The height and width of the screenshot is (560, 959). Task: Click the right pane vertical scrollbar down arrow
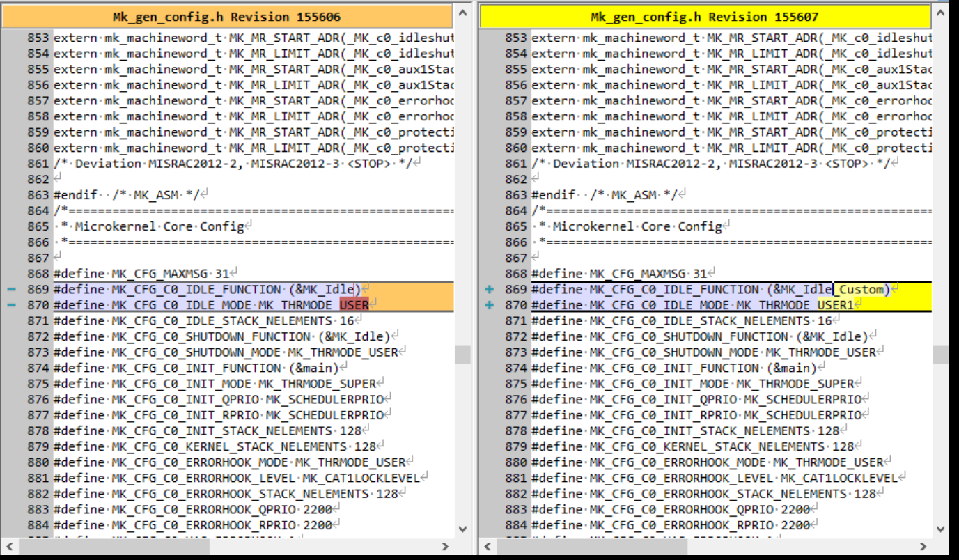pos(940,529)
